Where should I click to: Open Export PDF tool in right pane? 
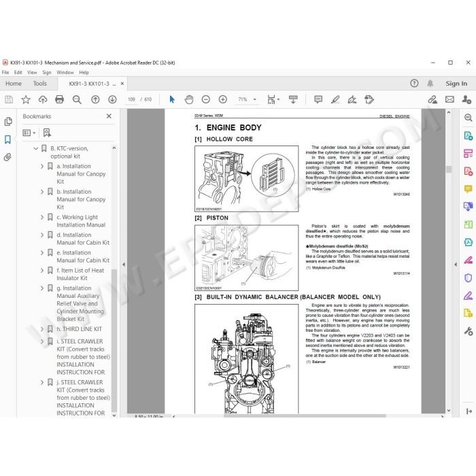[468, 135]
